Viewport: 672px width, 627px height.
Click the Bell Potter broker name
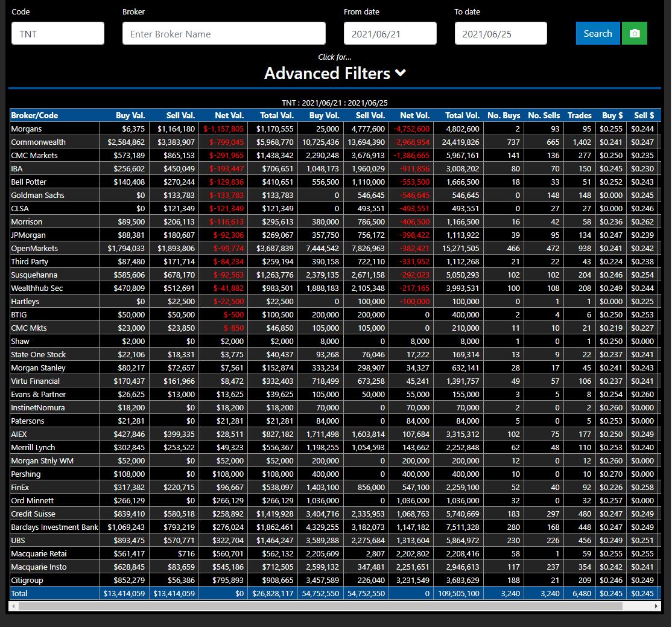click(29, 182)
